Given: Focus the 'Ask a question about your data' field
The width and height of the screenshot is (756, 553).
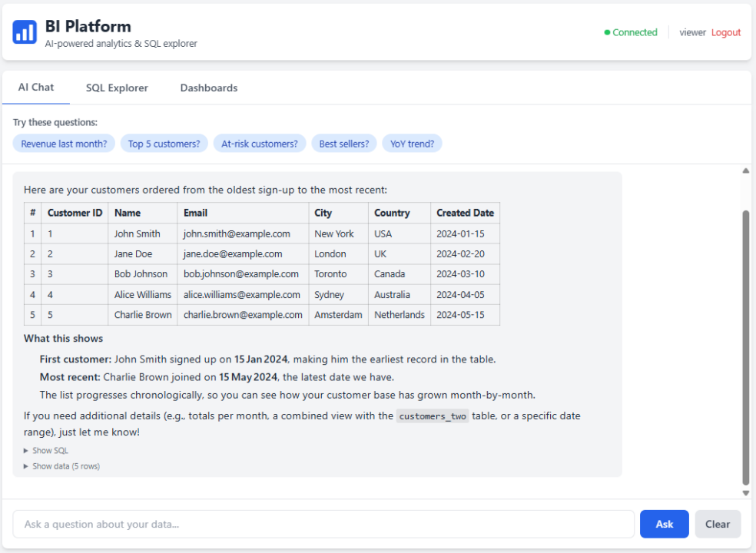Looking at the screenshot, I should point(323,524).
